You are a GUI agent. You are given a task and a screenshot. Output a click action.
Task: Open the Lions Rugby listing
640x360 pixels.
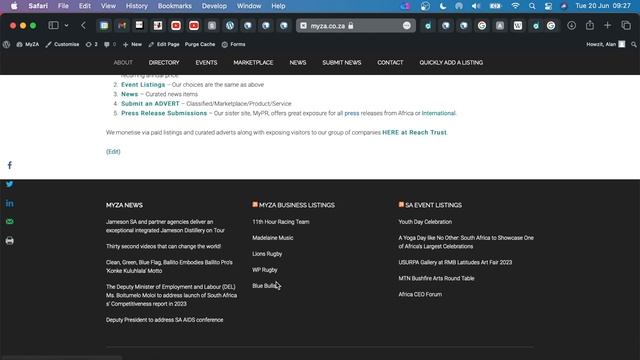(267, 253)
